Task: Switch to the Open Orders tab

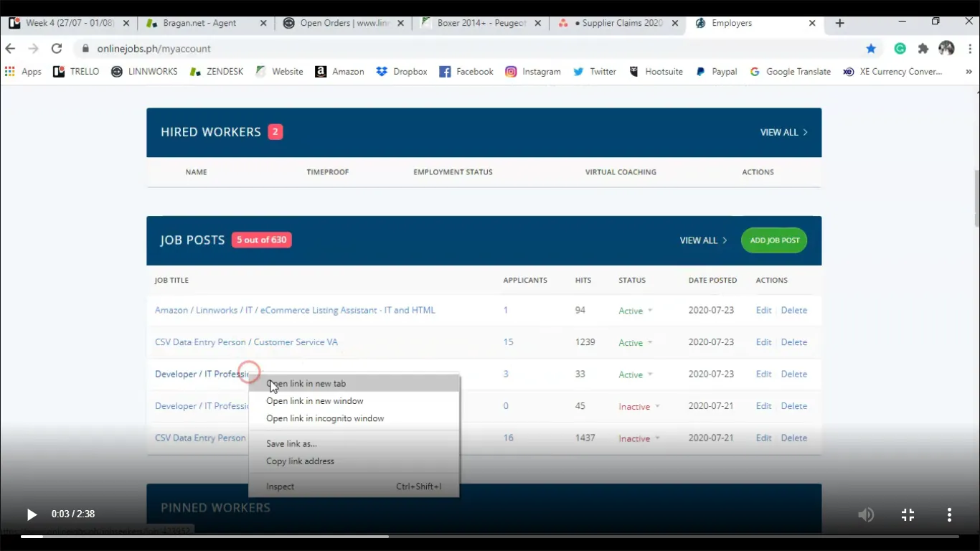Action: coord(344,23)
